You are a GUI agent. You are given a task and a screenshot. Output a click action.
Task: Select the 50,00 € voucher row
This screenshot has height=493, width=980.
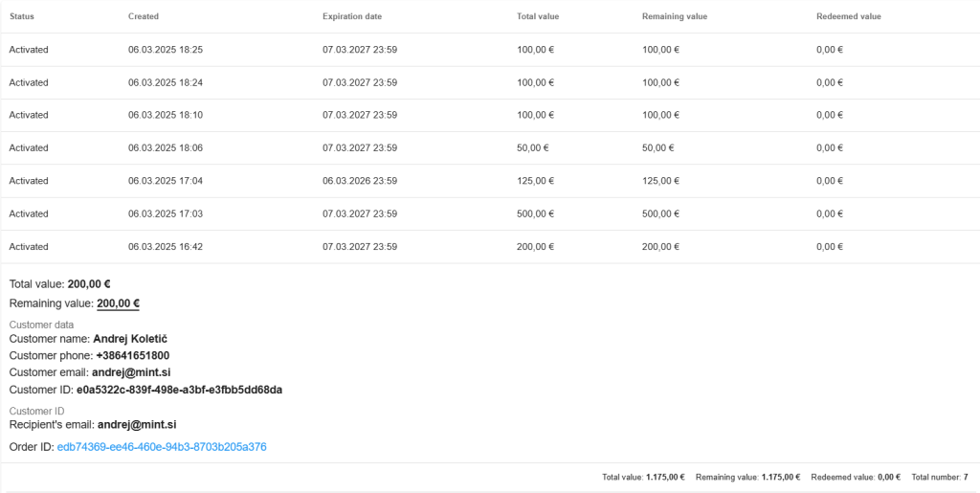click(490, 148)
